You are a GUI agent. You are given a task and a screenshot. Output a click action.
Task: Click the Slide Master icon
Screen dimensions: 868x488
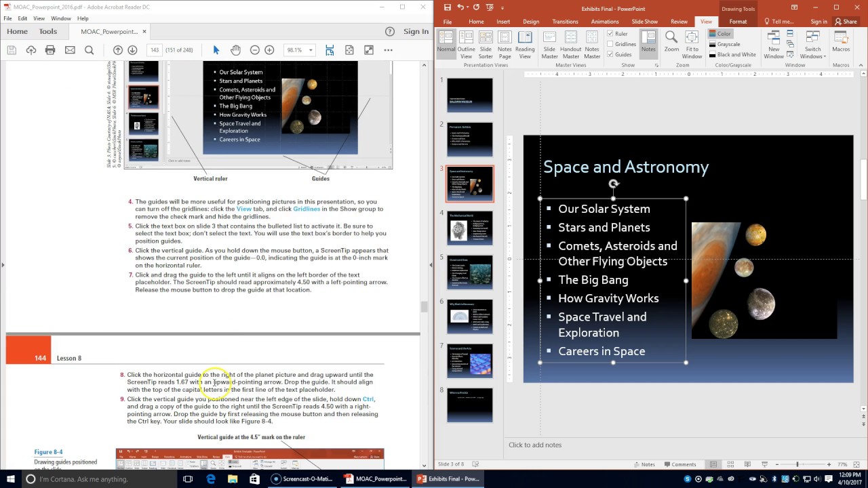(x=549, y=43)
